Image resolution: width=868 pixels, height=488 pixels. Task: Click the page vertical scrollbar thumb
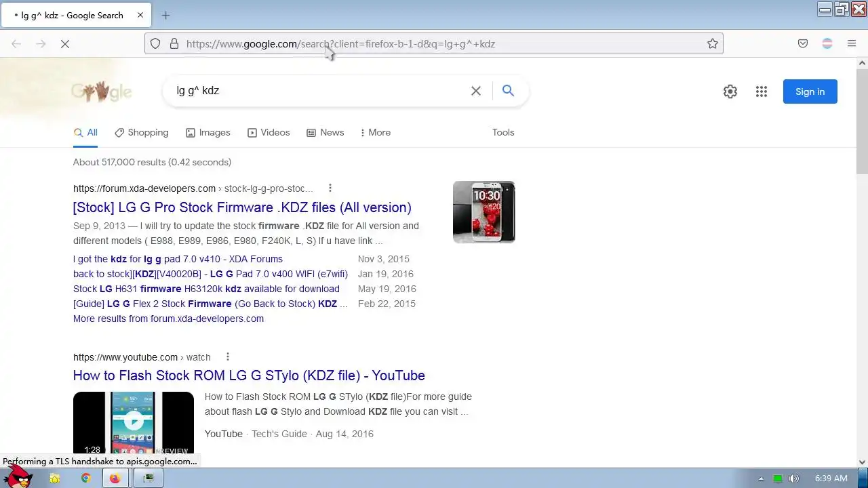pyautogui.click(x=862, y=121)
